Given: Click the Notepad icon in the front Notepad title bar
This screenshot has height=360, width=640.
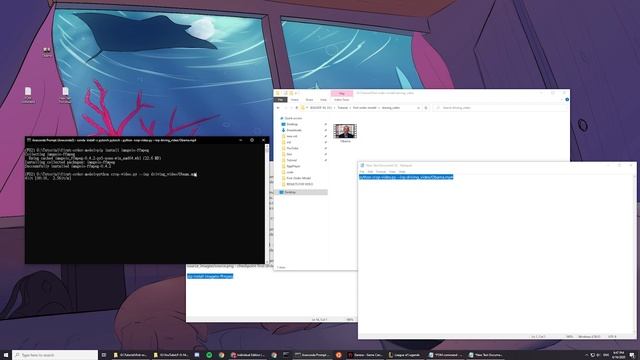Looking at the screenshot, I should coord(362,165).
